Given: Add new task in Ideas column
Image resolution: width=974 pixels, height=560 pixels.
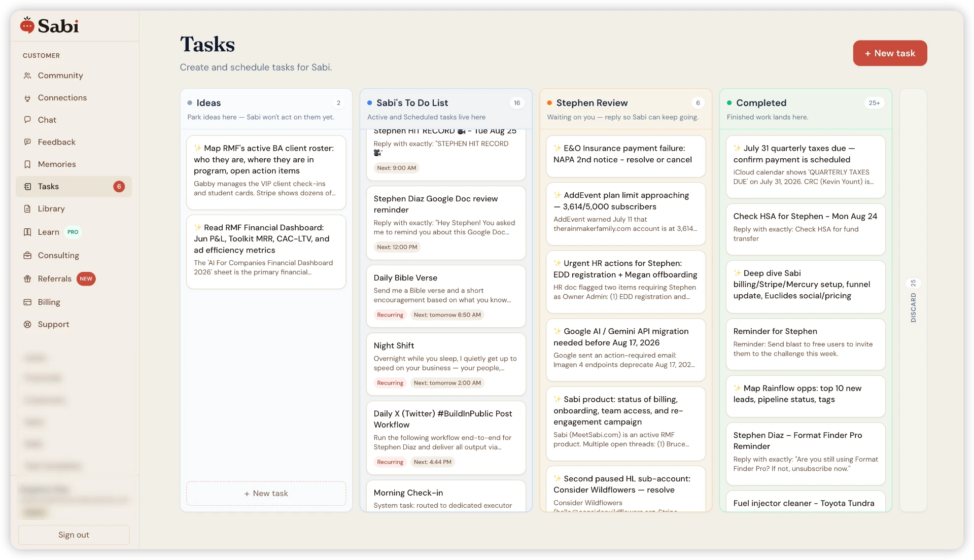Looking at the screenshot, I should click(266, 494).
